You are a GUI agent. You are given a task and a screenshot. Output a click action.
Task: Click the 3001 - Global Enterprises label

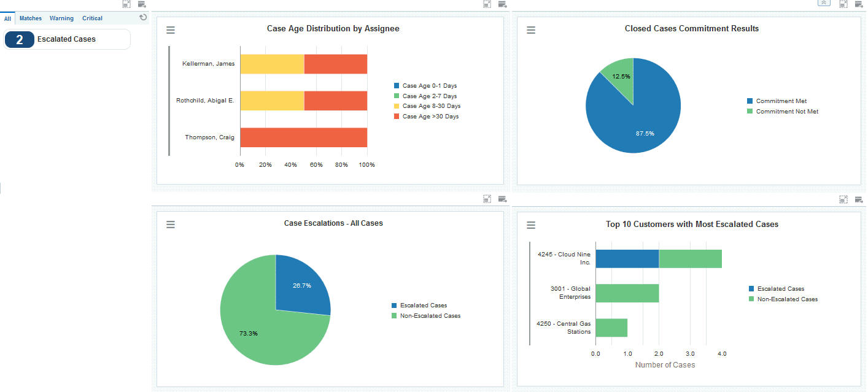(x=570, y=293)
